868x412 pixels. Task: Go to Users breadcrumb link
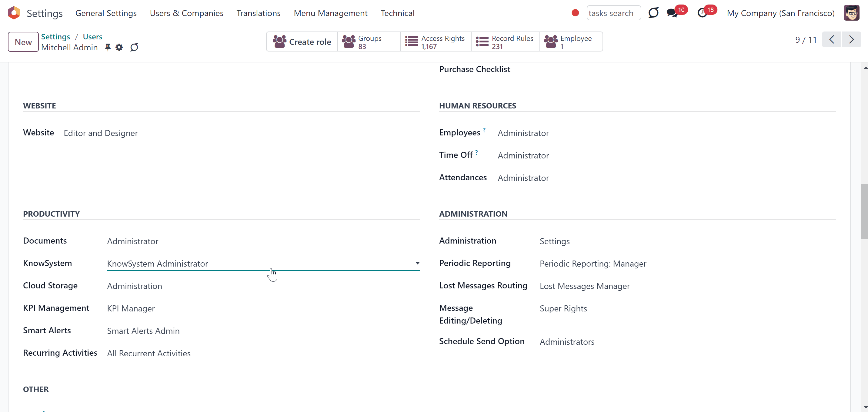[92, 36]
